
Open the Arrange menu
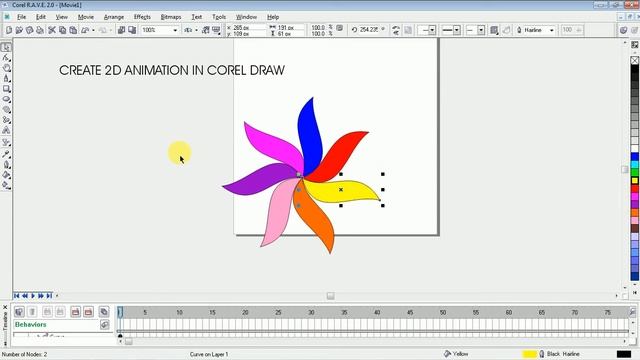click(114, 17)
